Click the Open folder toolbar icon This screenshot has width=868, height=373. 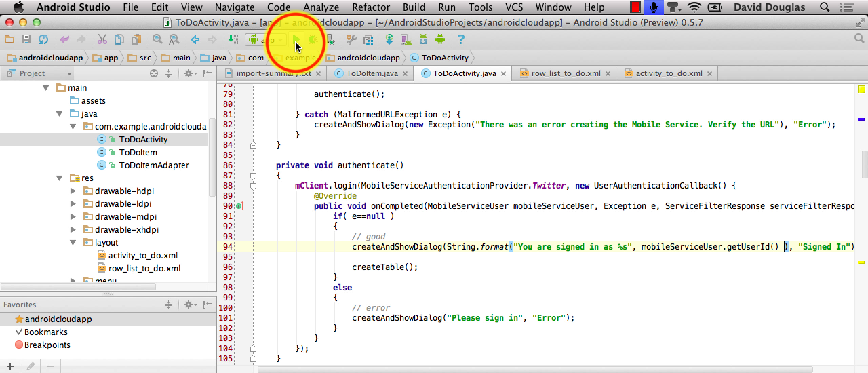9,39
